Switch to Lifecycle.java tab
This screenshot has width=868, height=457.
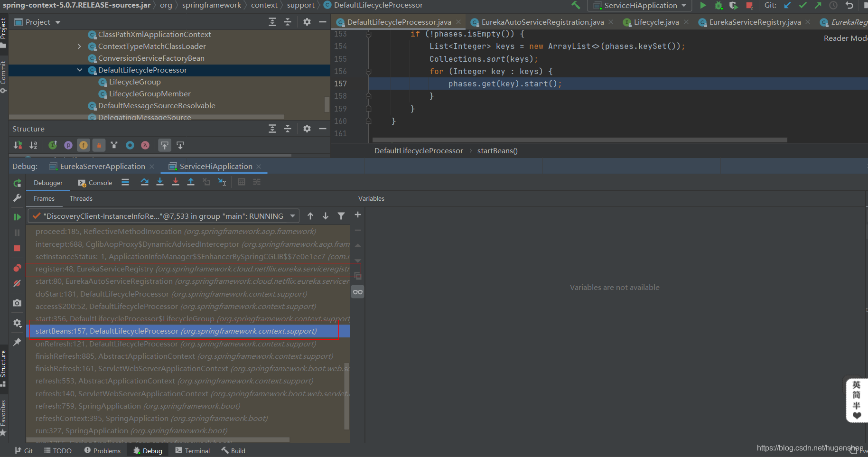656,22
